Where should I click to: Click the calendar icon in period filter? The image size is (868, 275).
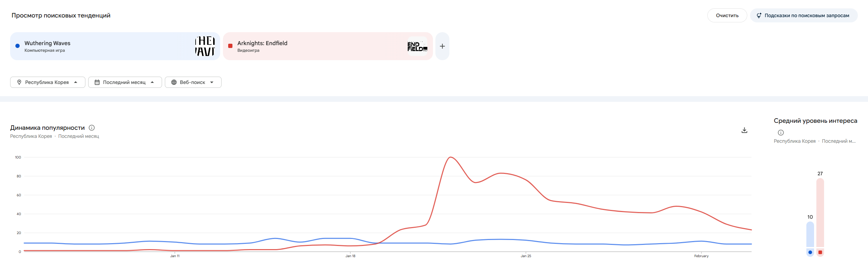coord(97,82)
